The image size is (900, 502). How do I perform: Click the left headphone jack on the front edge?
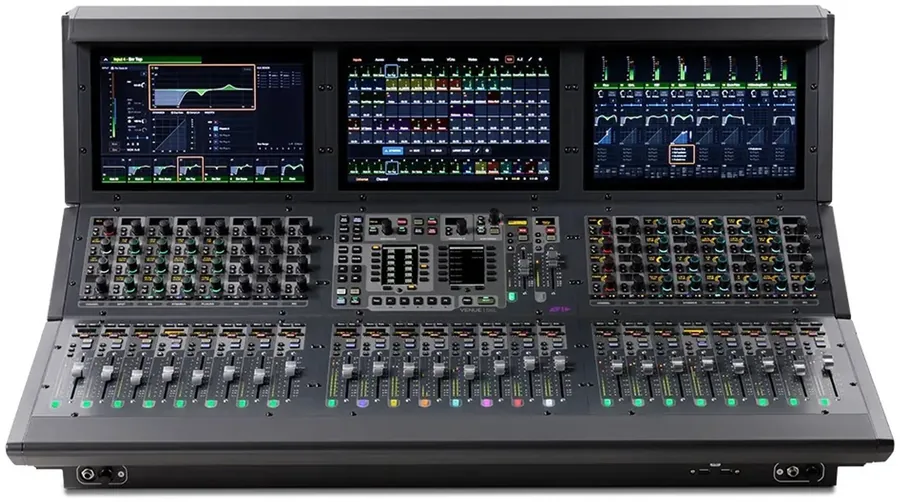click(88, 474)
